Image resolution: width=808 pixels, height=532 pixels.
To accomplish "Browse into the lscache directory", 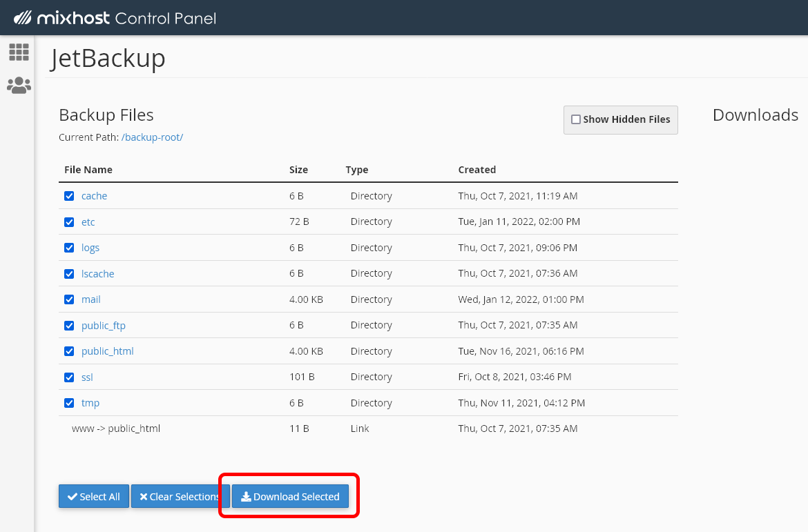I will coord(97,274).
